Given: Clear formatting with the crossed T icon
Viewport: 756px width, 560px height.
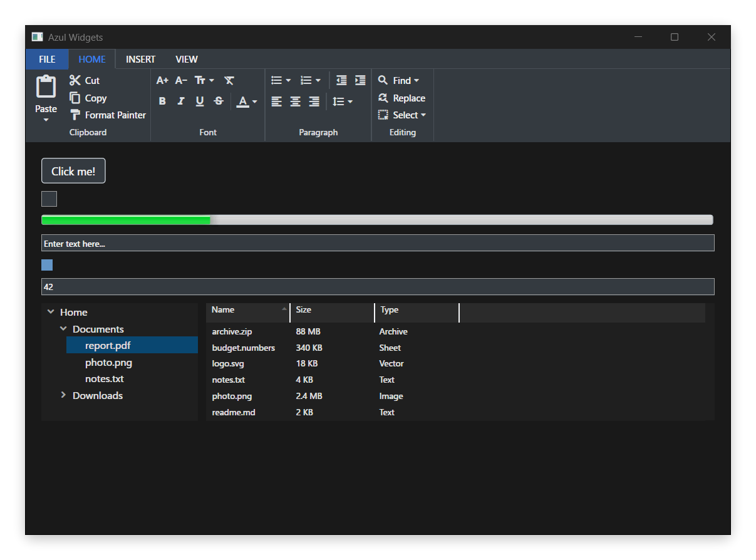Looking at the screenshot, I should (229, 80).
